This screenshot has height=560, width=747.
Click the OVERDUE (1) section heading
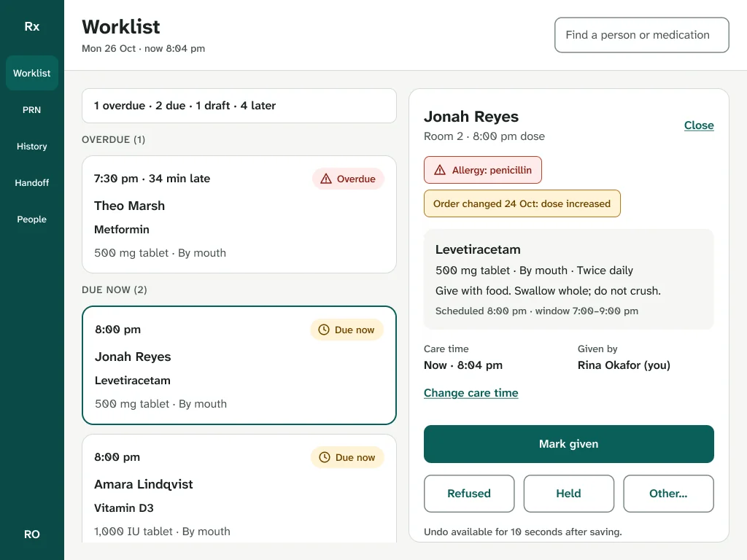[x=113, y=139]
